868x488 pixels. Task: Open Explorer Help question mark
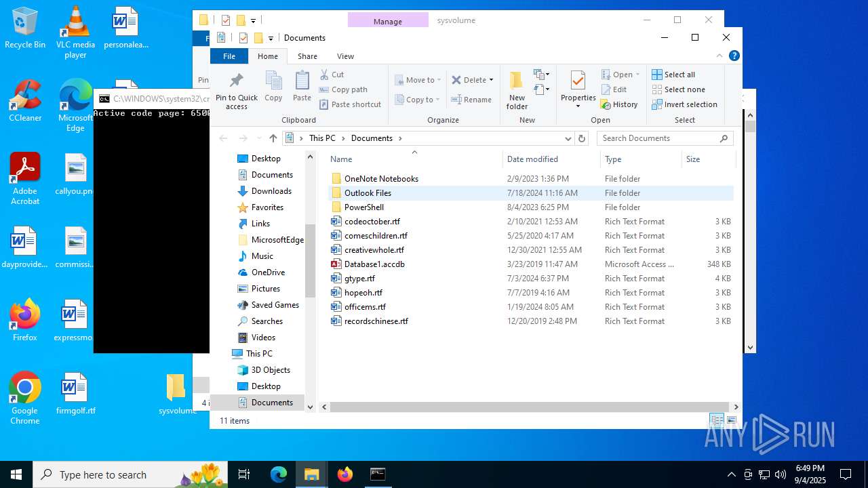tap(734, 56)
